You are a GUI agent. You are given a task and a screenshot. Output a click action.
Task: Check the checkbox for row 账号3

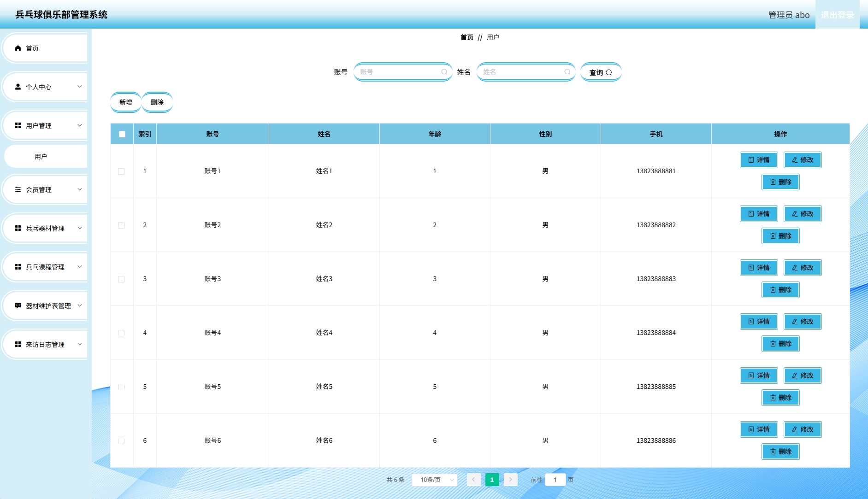(121, 279)
